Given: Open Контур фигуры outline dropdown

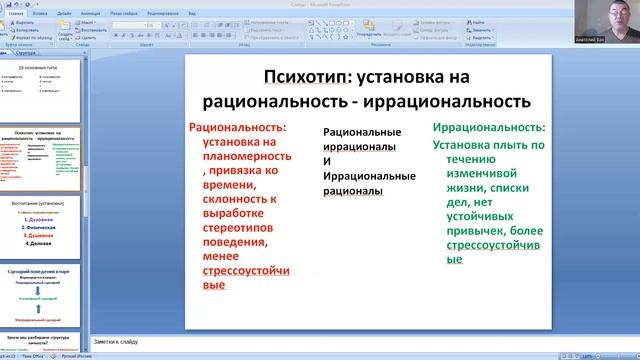Looking at the screenshot, I should (x=431, y=30).
